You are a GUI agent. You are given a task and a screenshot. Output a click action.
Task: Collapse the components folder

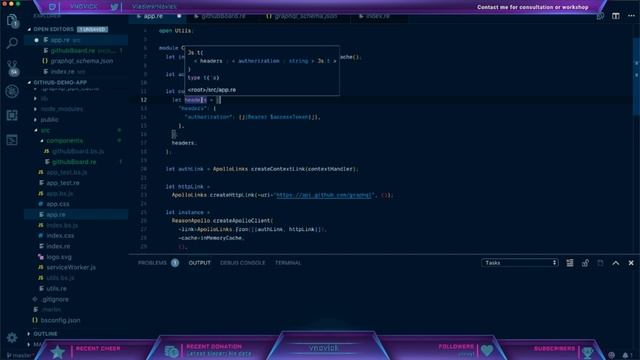(x=64, y=141)
